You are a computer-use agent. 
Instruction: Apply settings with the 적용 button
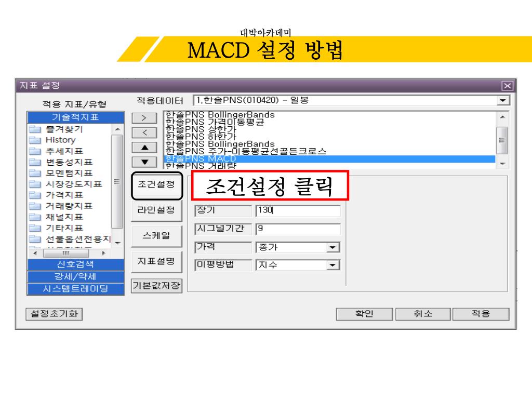coord(481,314)
